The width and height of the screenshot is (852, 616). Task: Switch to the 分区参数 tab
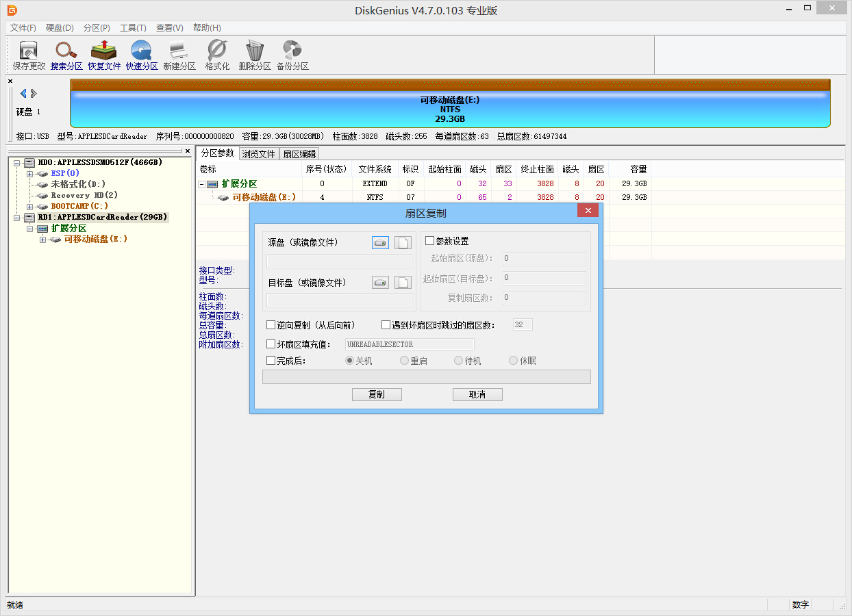pyautogui.click(x=217, y=153)
